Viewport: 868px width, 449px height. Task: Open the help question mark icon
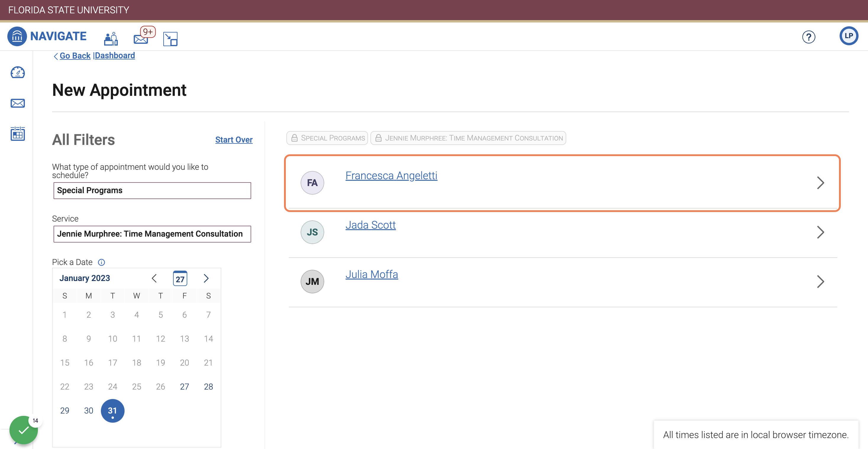pos(808,37)
